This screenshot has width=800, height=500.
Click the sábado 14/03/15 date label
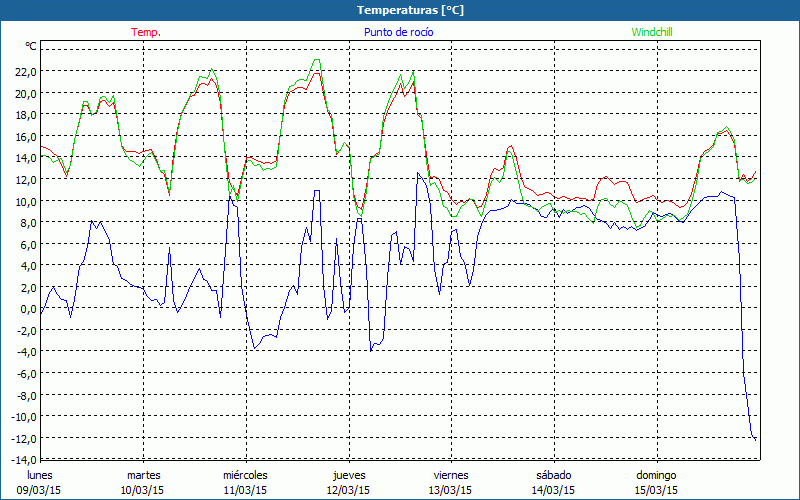tap(553, 482)
